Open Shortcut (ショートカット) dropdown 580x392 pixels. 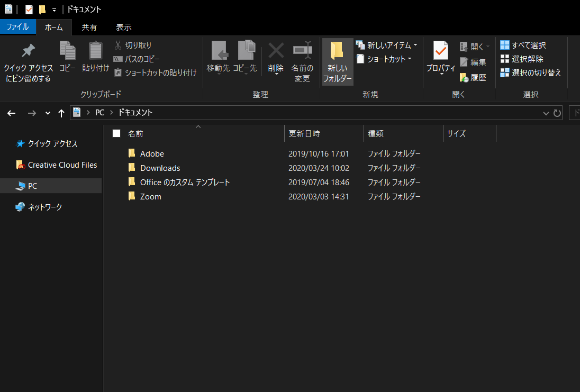pyautogui.click(x=384, y=59)
